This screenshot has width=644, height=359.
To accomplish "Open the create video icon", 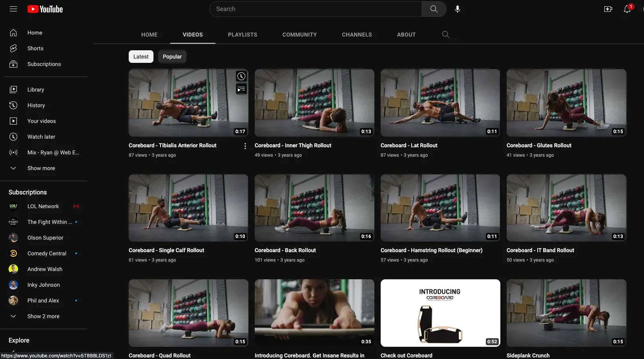I will click(608, 9).
